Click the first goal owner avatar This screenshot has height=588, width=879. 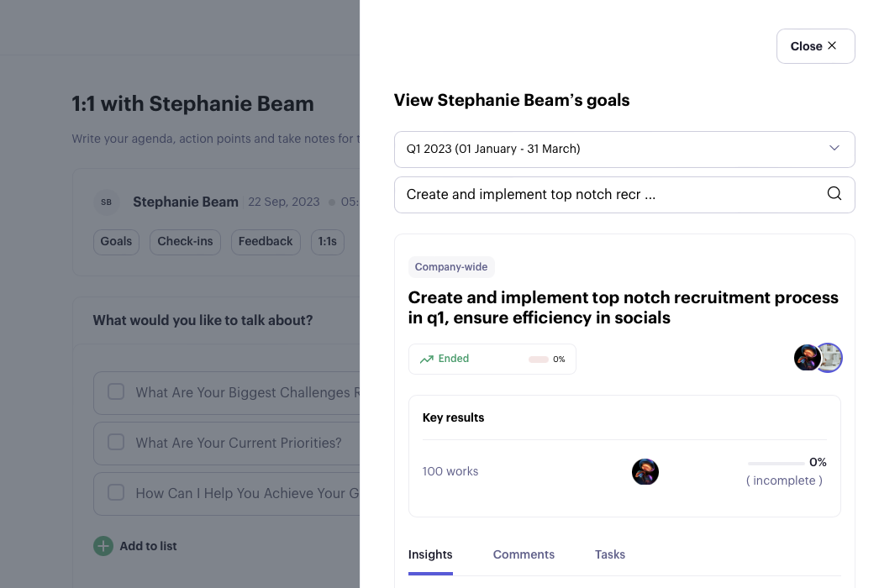pyautogui.click(x=808, y=358)
